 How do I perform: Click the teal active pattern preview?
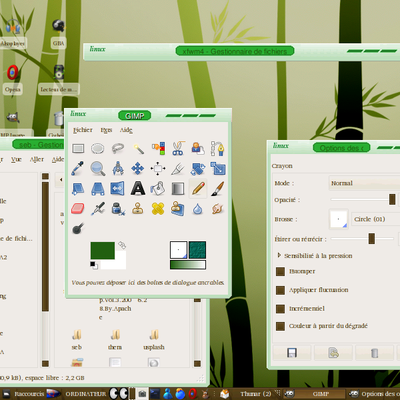[197, 250]
